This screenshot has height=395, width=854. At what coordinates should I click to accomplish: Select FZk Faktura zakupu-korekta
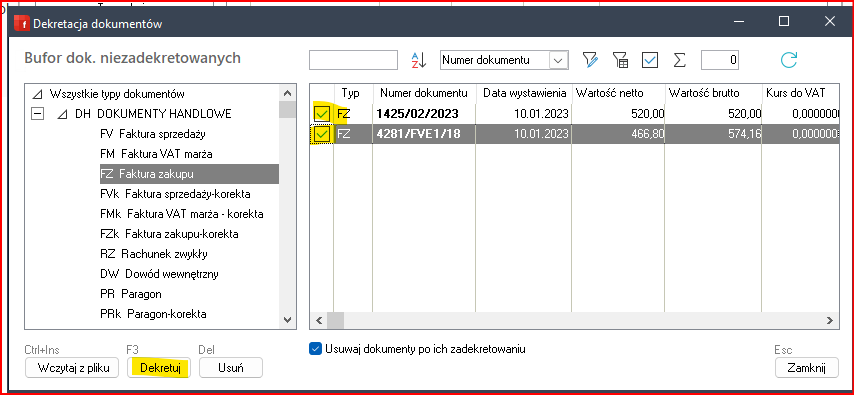point(169,234)
